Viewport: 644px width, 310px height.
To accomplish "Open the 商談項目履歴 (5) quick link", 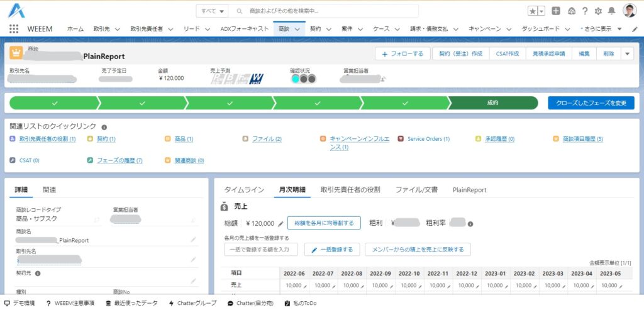I will pyautogui.click(x=583, y=139).
